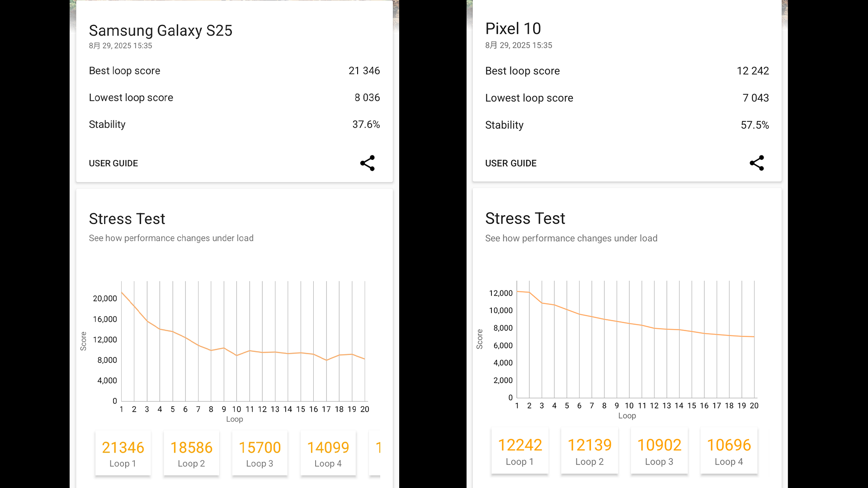Click the Stability label in Samsung card

coord(107,125)
